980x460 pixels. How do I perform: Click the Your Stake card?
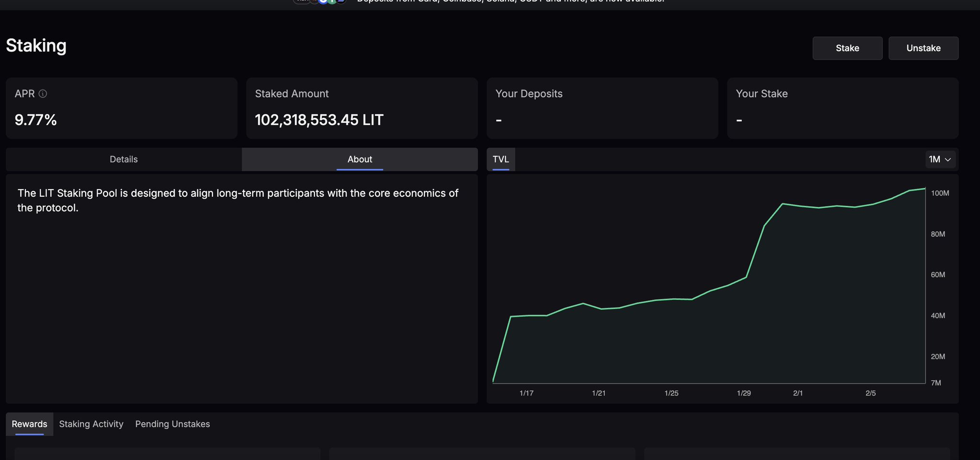[842, 108]
